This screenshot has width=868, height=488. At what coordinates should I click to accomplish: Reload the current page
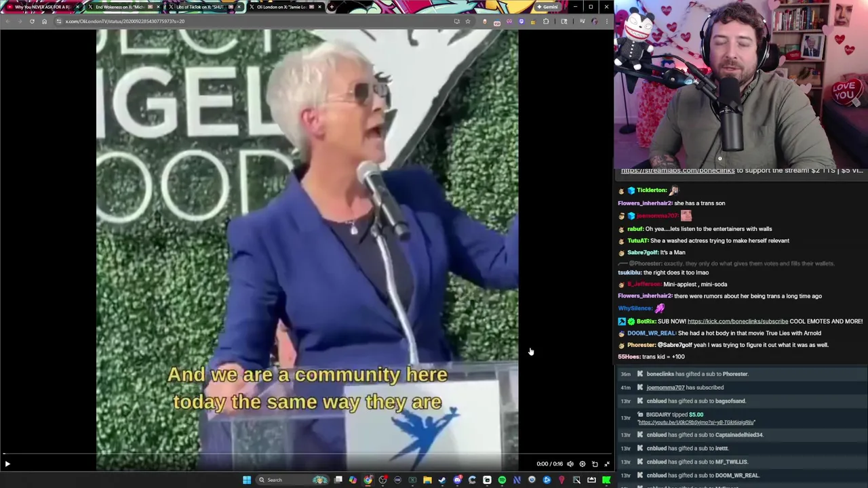tap(32, 21)
